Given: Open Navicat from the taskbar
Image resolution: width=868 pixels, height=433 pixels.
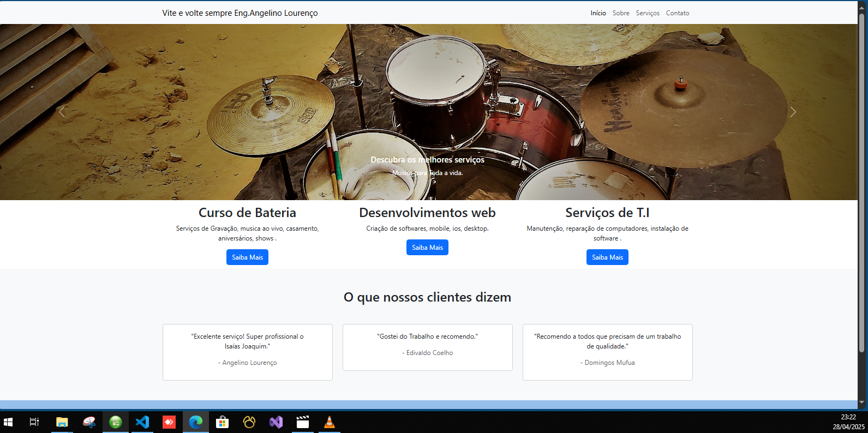Looking at the screenshot, I should 249,422.
